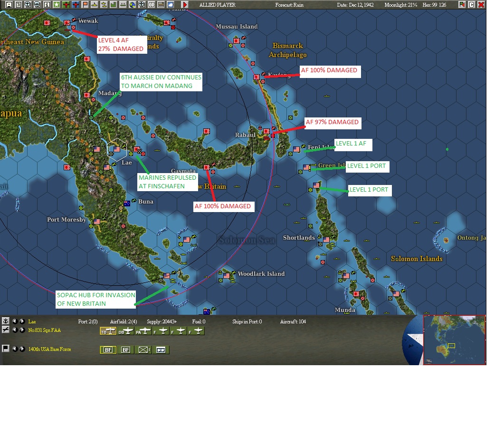Viewport: 504px width, 427px height.
Task: Click the red end-turn arrow
Action: tap(184, 4)
